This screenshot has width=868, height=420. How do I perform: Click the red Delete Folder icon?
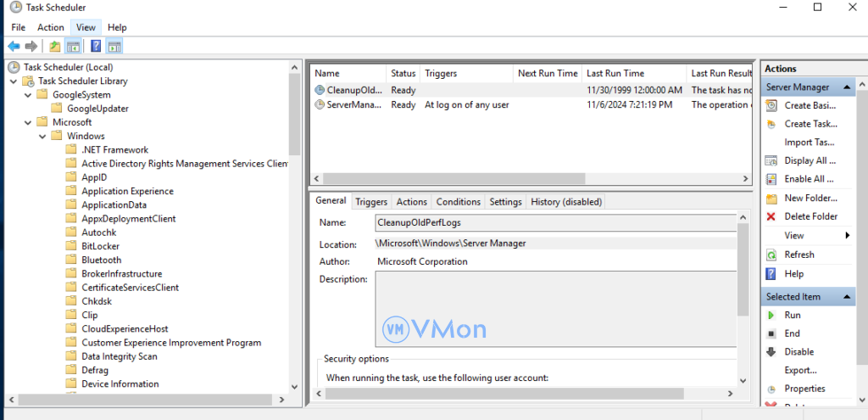[x=771, y=216]
